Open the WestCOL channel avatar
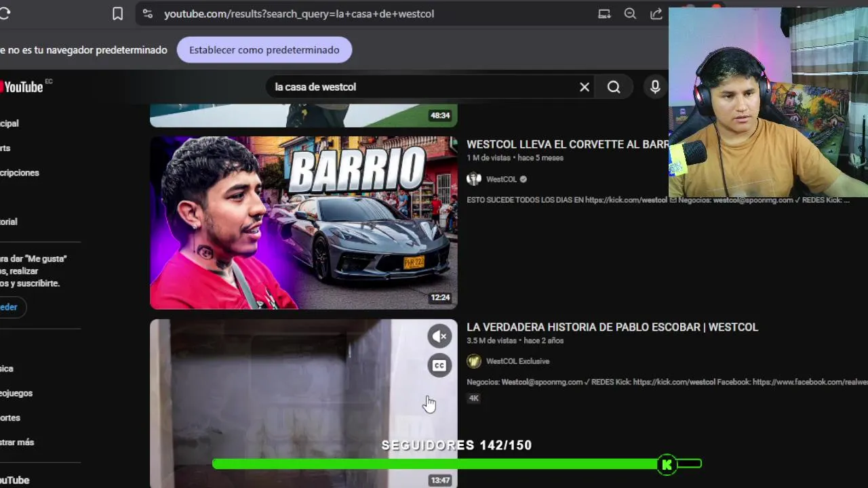Screen dimensions: 868x488 [474, 179]
